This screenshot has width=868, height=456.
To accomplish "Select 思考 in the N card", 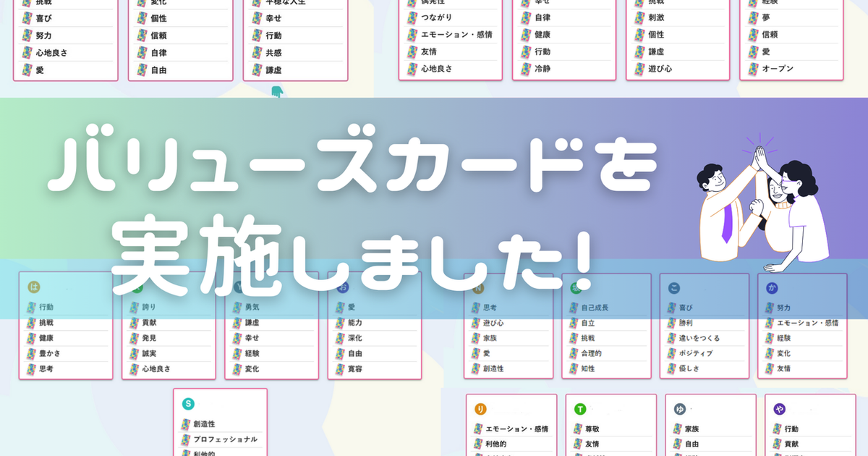I will [x=490, y=308].
